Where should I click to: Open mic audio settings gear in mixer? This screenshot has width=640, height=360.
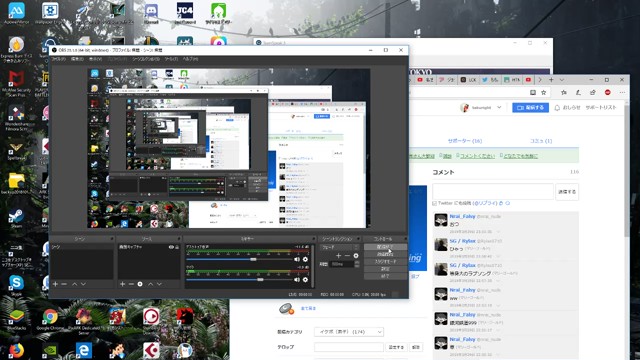pyautogui.click(x=305, y=280)
